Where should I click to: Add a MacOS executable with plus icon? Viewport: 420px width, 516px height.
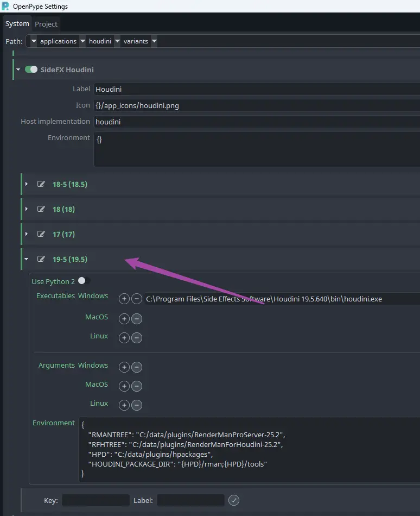124,318
